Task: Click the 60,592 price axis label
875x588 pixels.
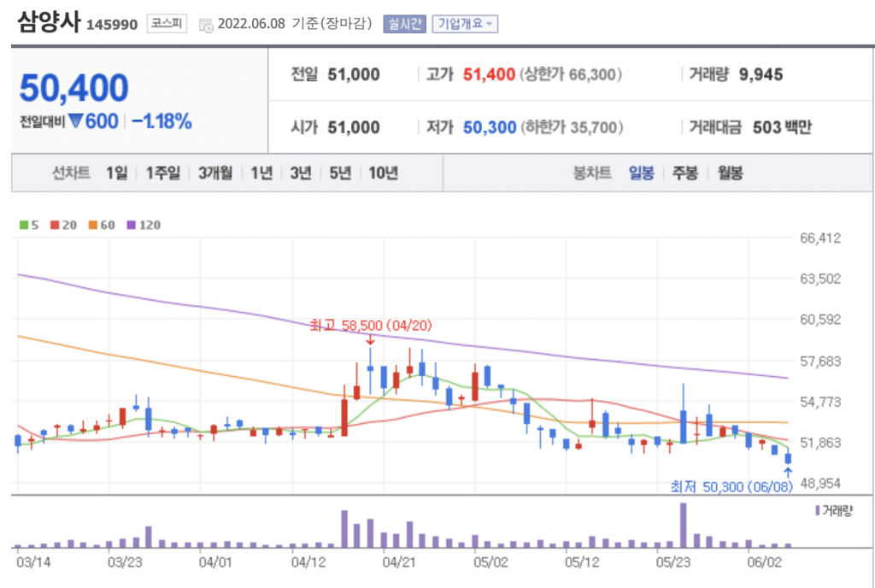Action: 820,320
